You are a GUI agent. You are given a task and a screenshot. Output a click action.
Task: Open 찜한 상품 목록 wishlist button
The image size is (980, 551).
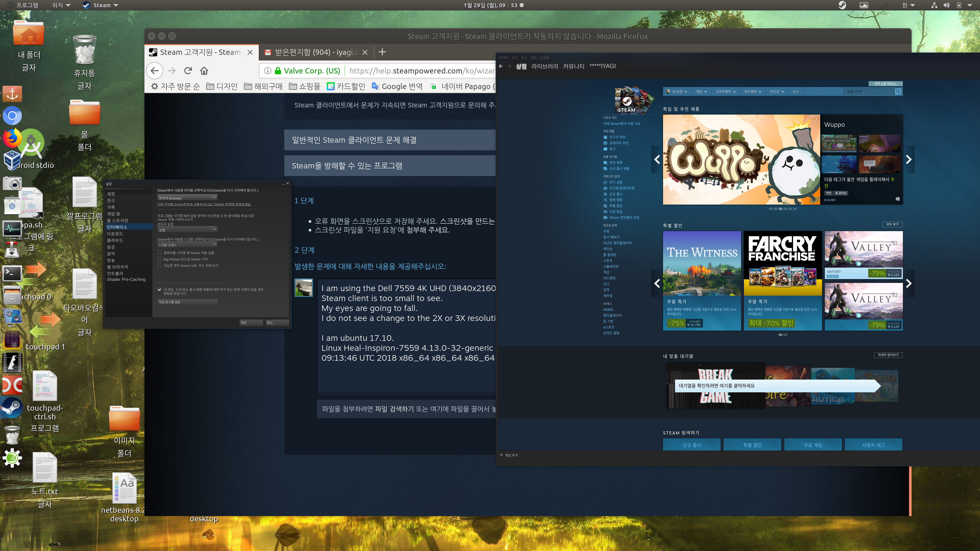pos(885,84)
